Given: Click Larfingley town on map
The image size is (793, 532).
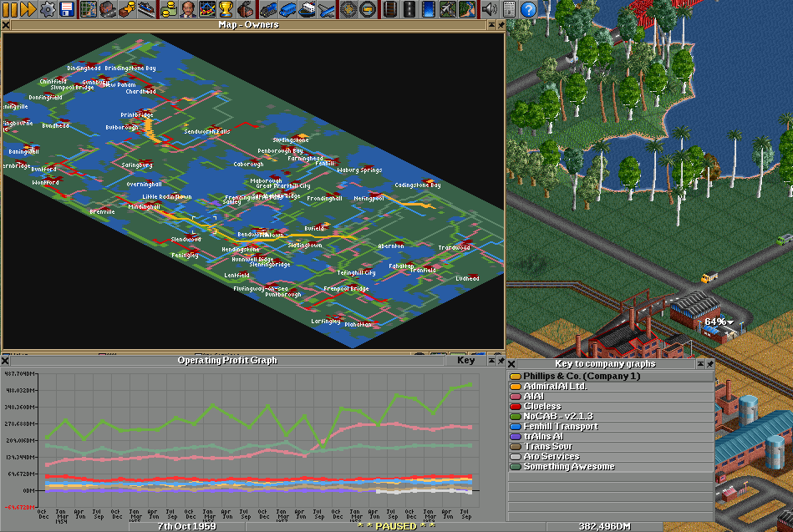Looking at the screenshot, I should coord(325,322).
